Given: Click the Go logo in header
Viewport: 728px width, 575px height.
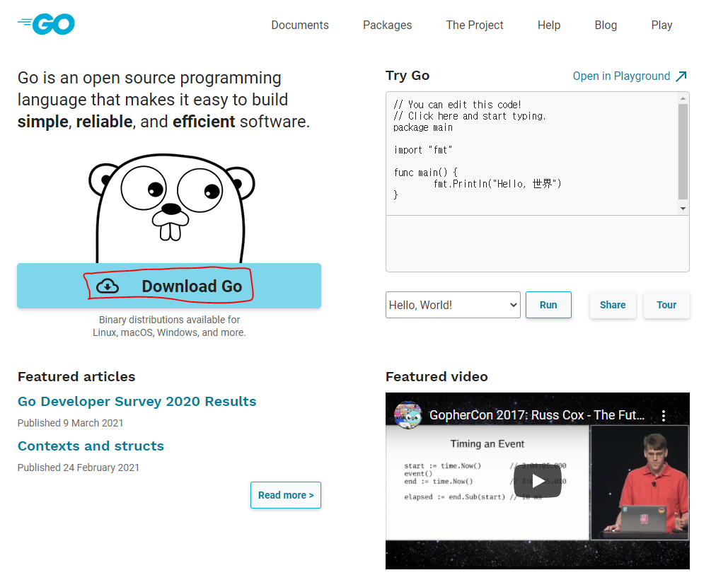Looking at the screenshot, I should click(x=46, y=24).
